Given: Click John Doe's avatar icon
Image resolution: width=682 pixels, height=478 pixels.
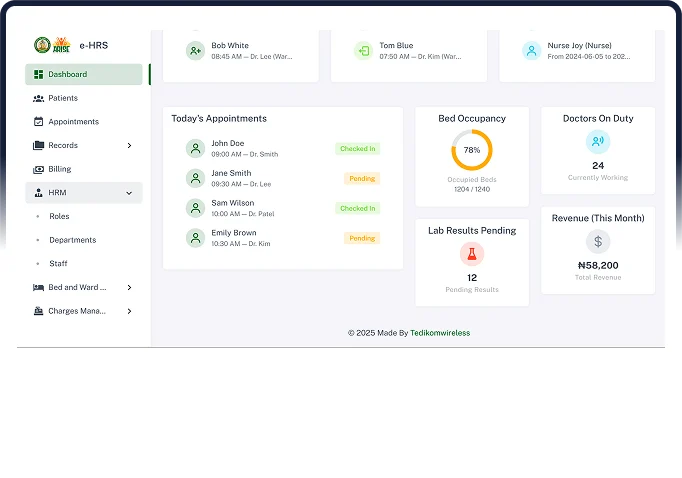Looking at the screenshot, I should (195, 149).
